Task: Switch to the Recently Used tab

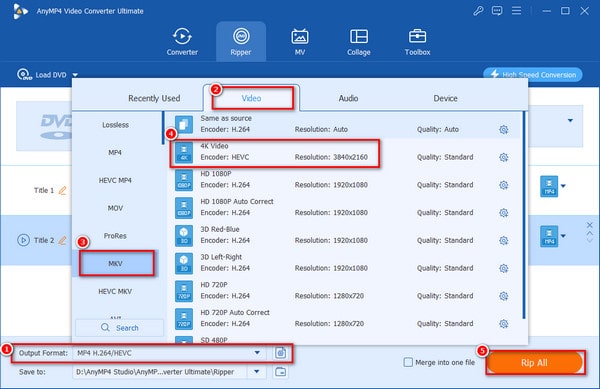Action: tap(154, 98)
